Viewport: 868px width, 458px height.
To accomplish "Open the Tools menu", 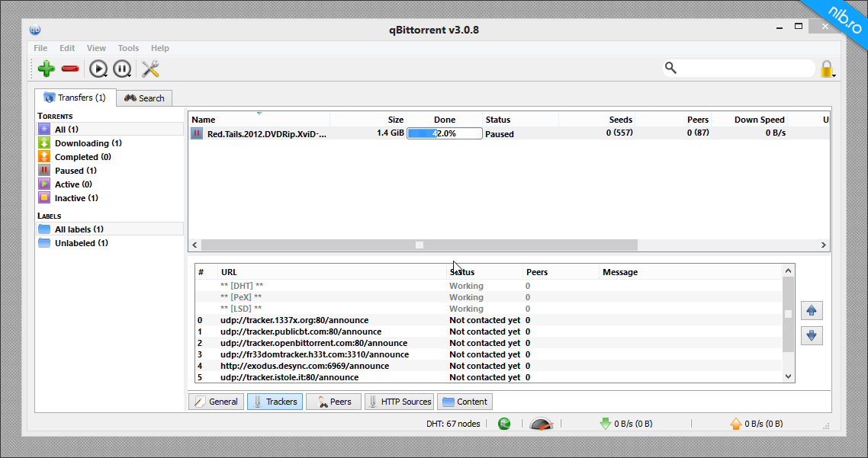I will pos(128,48).
